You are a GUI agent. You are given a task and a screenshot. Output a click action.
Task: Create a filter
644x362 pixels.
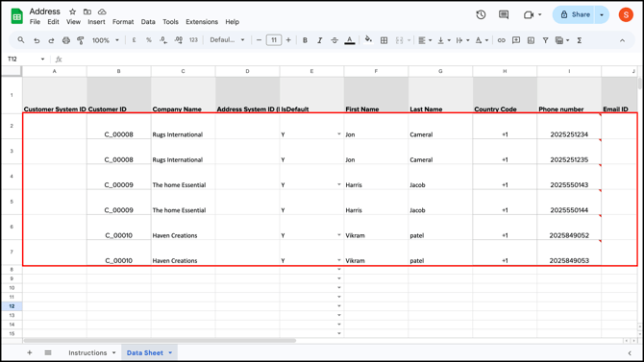[545, 40]
